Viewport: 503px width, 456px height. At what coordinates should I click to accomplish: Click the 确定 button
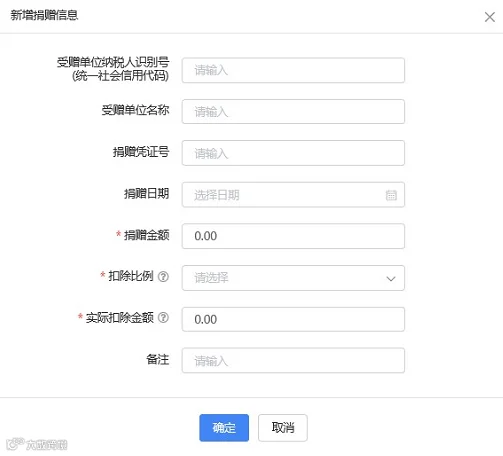point(224,428)
